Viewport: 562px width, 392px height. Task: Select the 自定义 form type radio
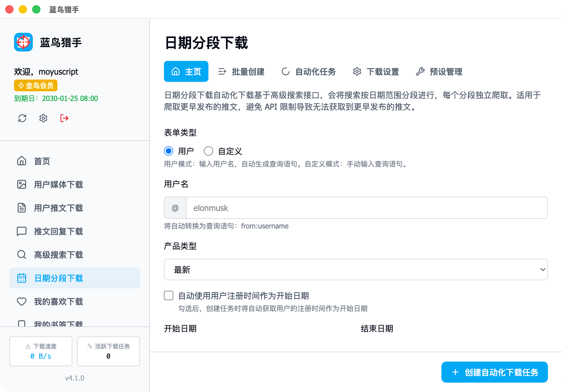tap(208, 151)
